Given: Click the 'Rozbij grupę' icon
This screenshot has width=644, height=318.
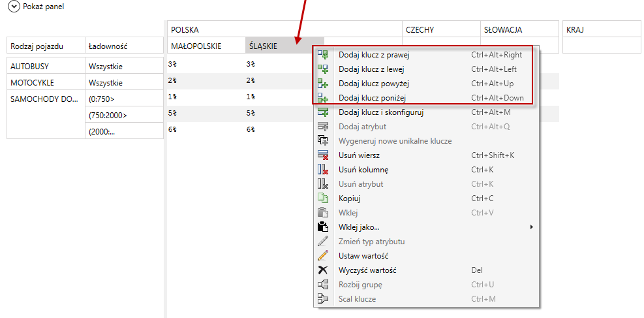Looking at the screenshot, I should (323, 284).
